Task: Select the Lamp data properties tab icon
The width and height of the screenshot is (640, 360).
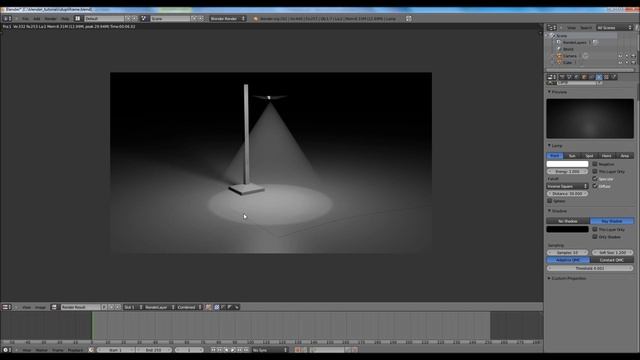Action: (599, 77)
